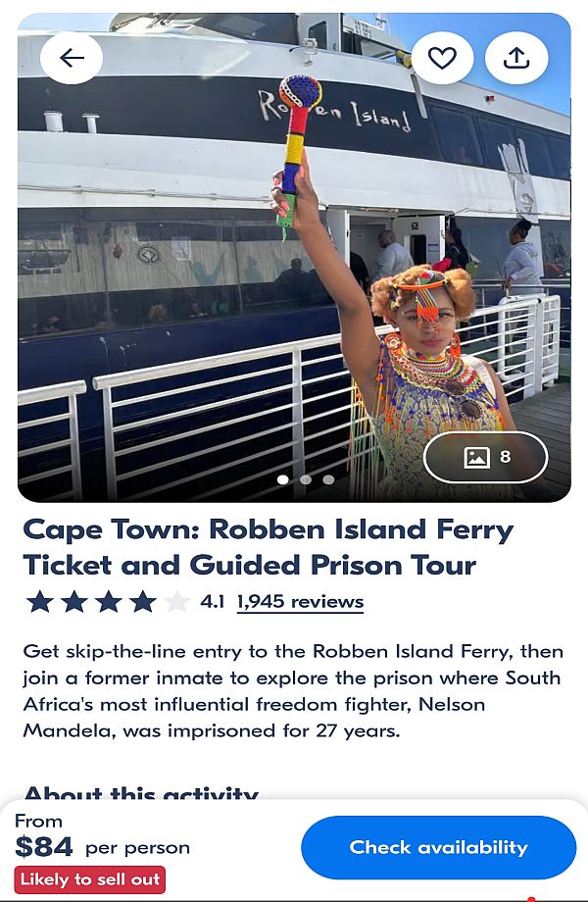The height and width of the screenshot is (902, 588).
Task: Click the skip-the-line description paragraph
Action: [x=292, y=690]
